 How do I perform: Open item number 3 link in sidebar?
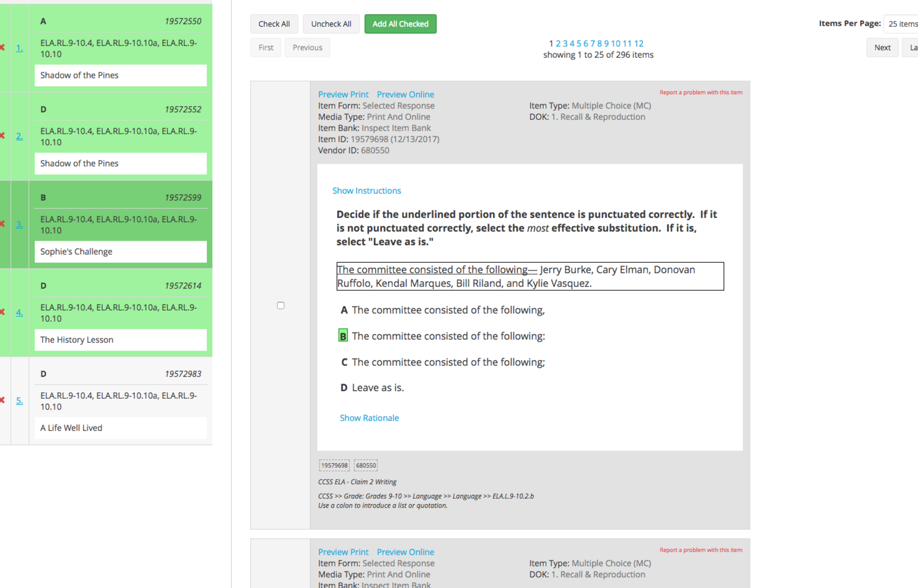19,224
